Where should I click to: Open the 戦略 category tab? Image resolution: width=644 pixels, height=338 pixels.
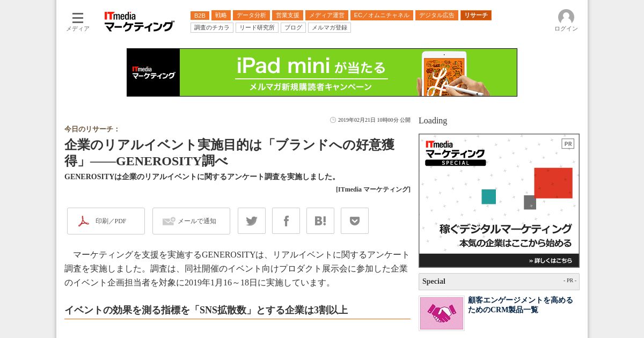(221, 16)
